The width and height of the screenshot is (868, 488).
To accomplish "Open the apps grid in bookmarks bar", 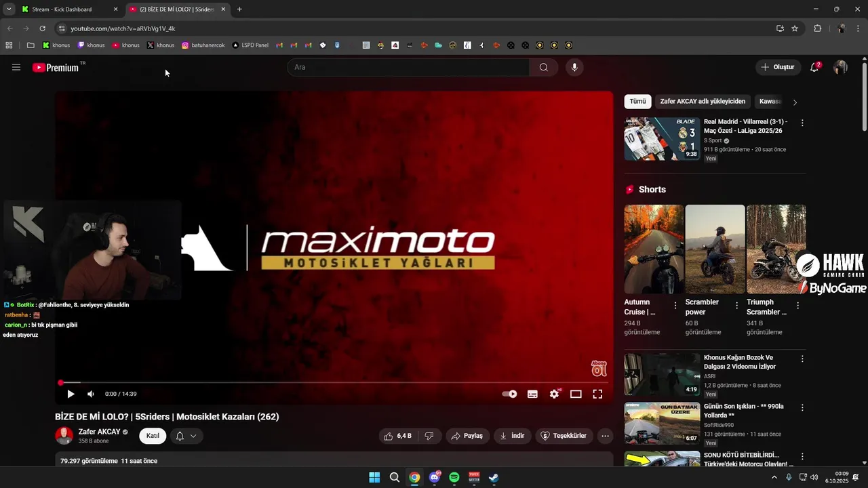I will point(9,45).
